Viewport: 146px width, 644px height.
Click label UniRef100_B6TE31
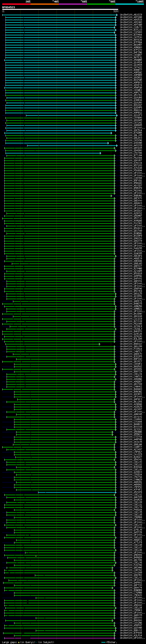131,58
